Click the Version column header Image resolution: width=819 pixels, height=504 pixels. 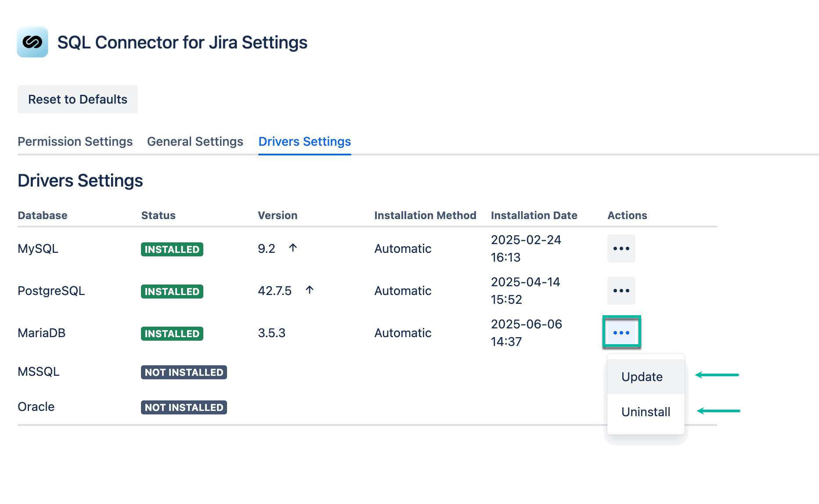click(278, 215)
